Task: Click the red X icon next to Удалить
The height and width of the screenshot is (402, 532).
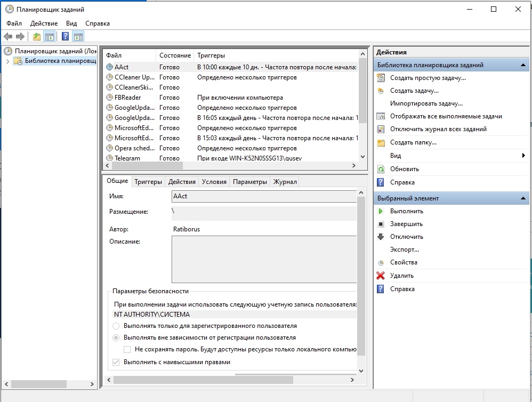Action: pos(381,276)
